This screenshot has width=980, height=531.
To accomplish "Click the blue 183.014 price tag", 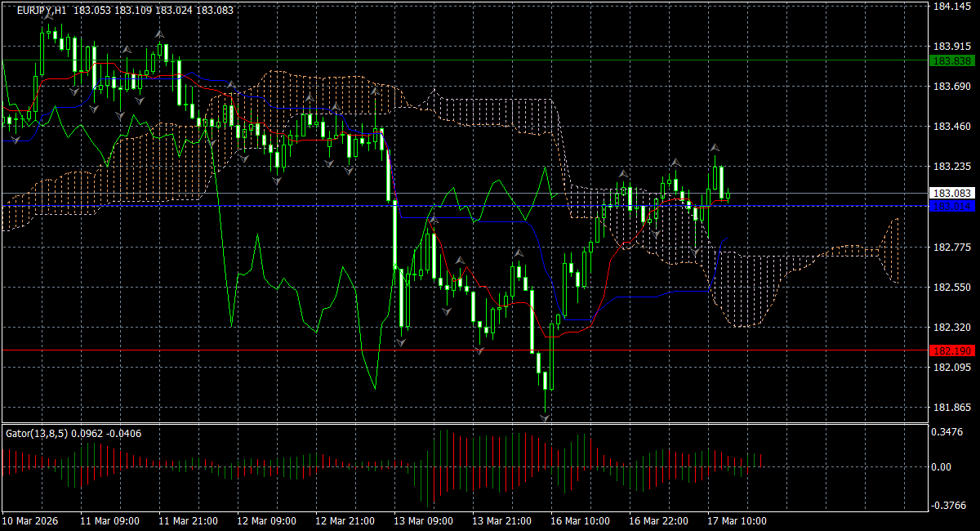I will pos(951,206).
